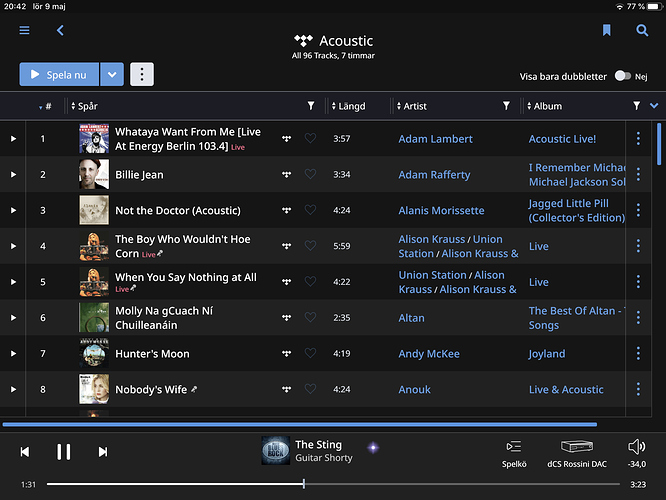The height and width of the screenshot is (500, 666).
Task: Open Hunter's Moon album cover thumbnail
Action: (94, 353)
